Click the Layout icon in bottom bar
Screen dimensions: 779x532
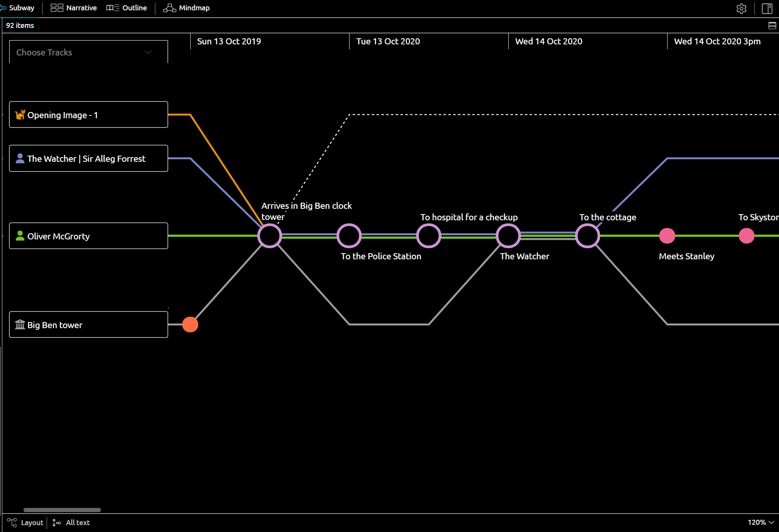[x=12, y=522]
